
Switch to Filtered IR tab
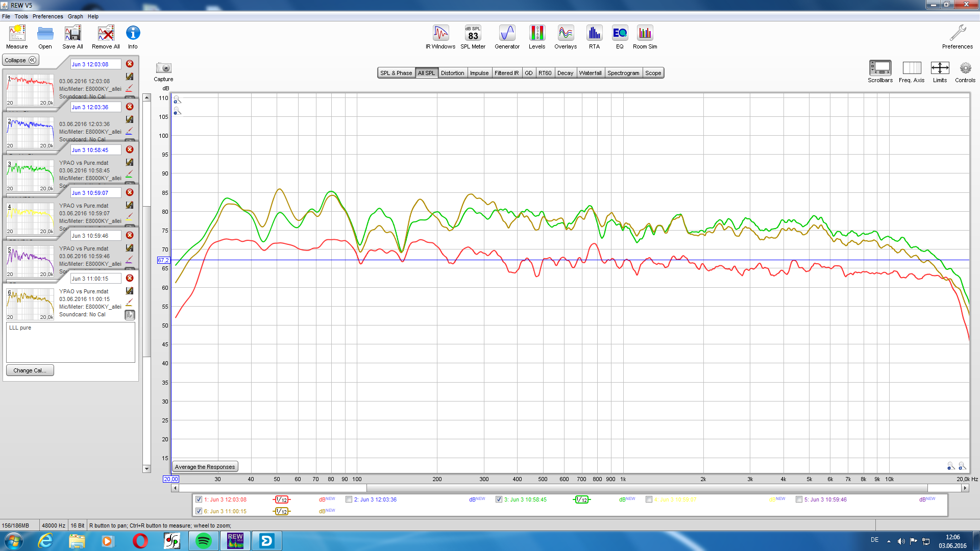pos(506,73)
